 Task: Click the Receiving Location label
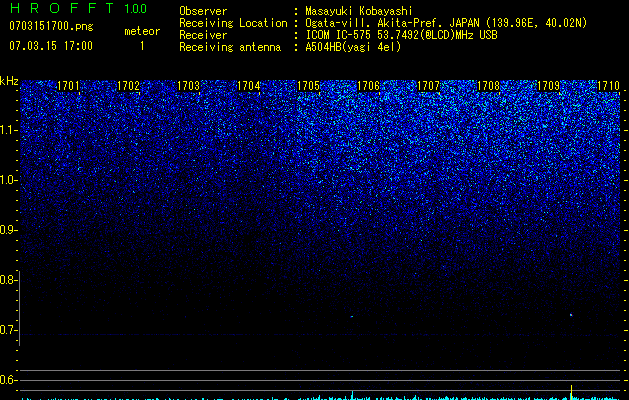(x=233, y=23)
